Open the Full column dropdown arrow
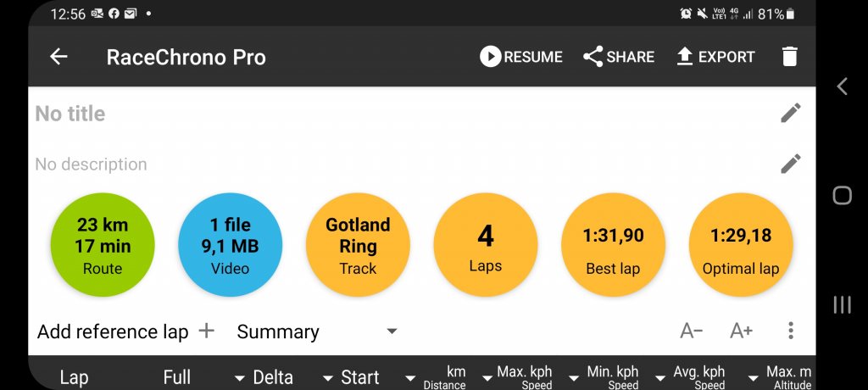The height and width of the screenshot is (390, 868). 239,379
